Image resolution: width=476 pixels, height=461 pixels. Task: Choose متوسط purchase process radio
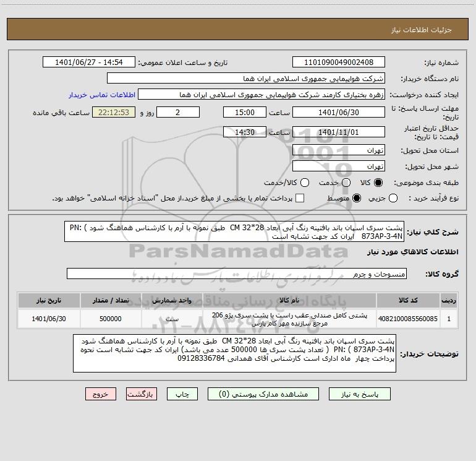click(x=357, y=198)
